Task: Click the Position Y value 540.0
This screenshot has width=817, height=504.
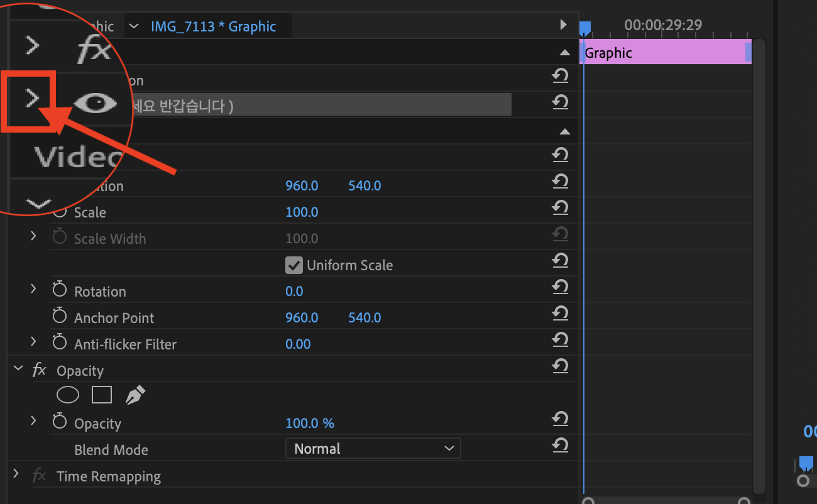Action: [365, 186]
